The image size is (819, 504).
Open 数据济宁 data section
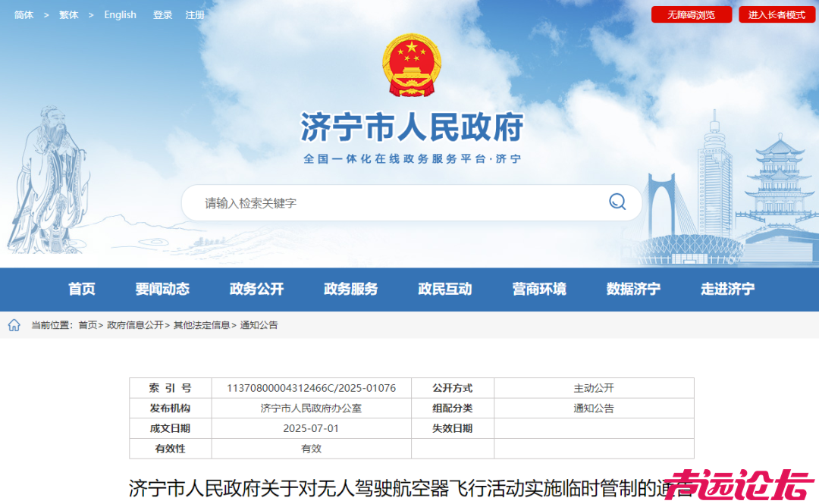pyautogui.click(x=634, y=289)
